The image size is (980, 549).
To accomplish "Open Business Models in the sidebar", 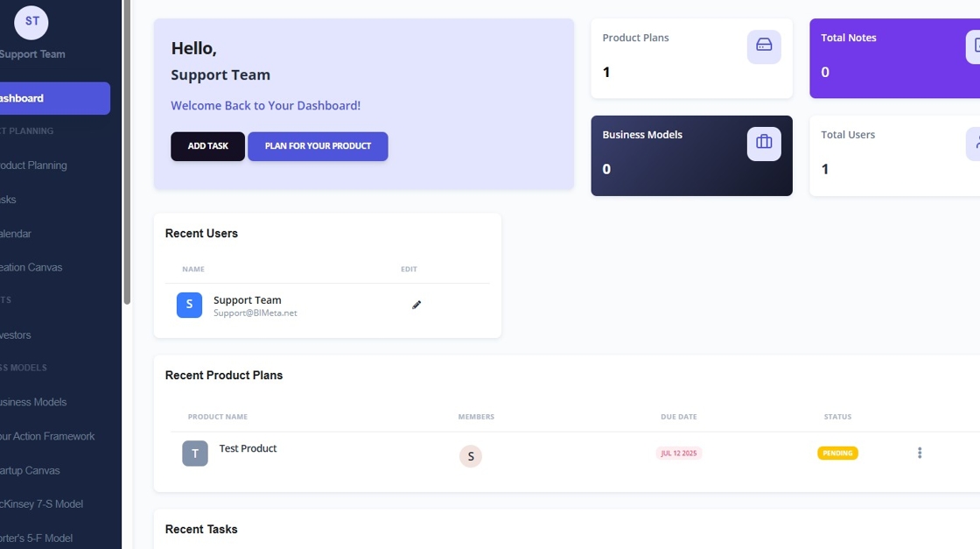I will coord(34,402).
